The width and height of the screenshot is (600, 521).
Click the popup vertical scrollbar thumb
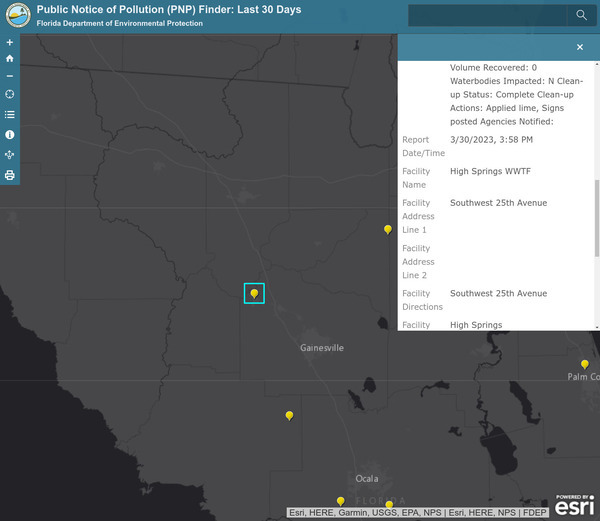[x=597, y=218]
